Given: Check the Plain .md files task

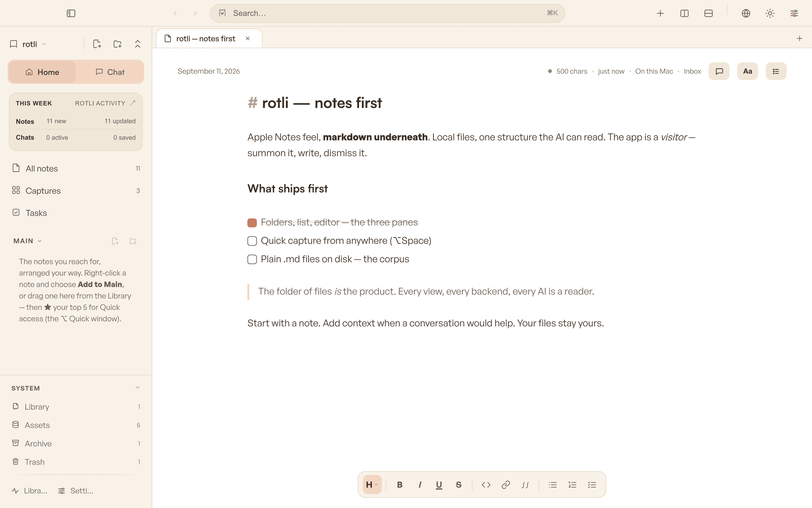Looking at the screenshot, I should coord(252,260).
